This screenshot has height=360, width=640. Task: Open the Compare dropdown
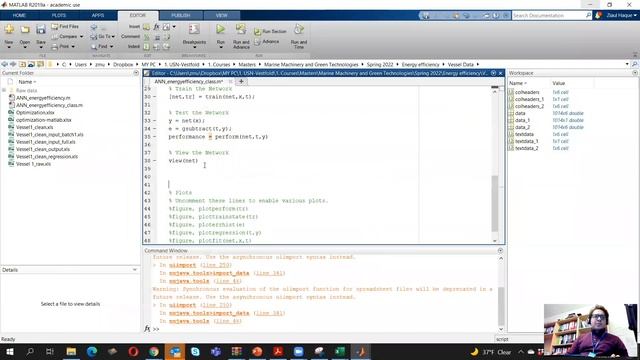pos(67,37)
